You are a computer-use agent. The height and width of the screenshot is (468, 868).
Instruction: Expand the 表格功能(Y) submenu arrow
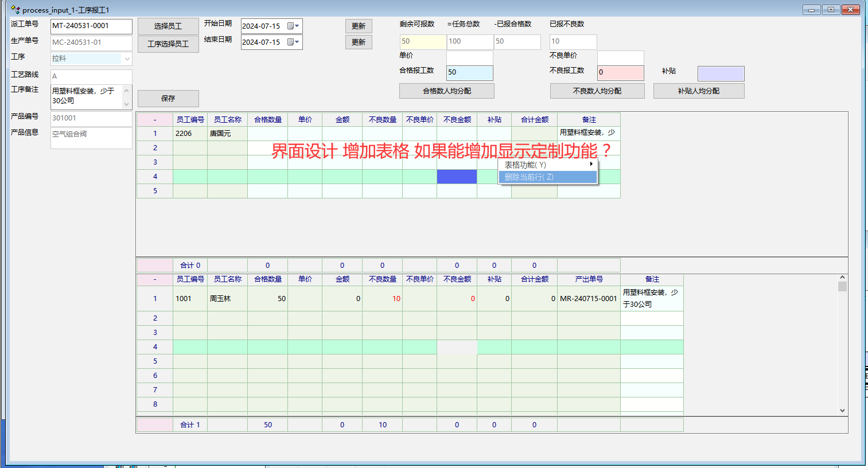click(591, 164)
